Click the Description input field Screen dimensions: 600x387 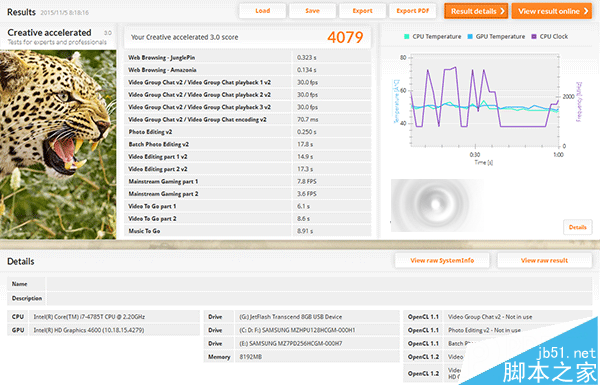pos(319,298)
